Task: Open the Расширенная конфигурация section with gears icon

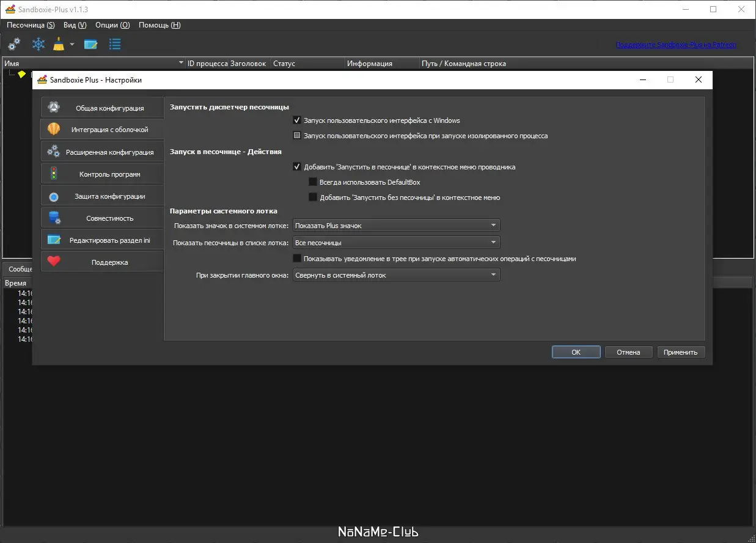Action: click(x=102, y=152)
